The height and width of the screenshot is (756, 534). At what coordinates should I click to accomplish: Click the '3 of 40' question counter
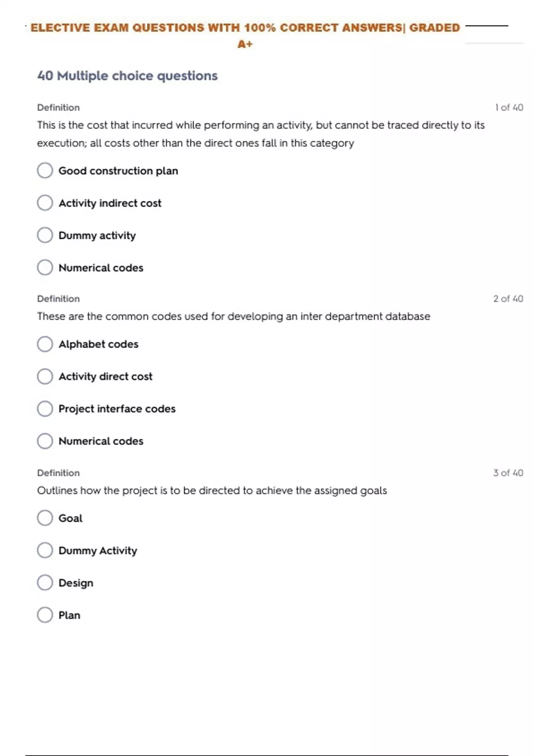pos(508,473)
